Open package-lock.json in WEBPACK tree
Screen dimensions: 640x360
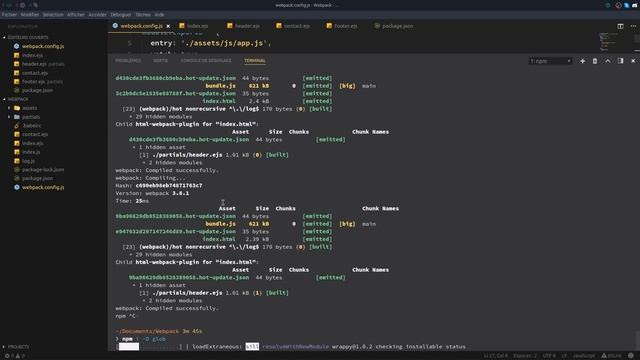[x=43, y=170]
